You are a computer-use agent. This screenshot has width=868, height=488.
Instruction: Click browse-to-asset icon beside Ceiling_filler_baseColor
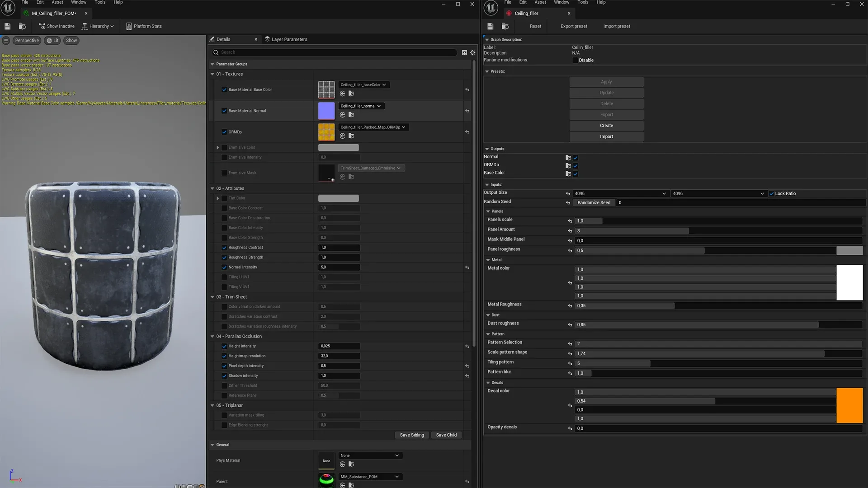coord(351,94)
